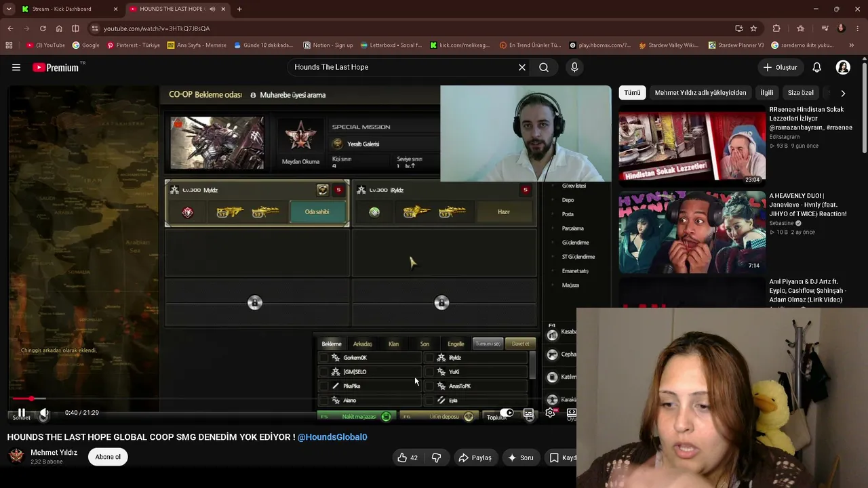
Task: Reload the page in browser
Action: (x=43, y=28)
